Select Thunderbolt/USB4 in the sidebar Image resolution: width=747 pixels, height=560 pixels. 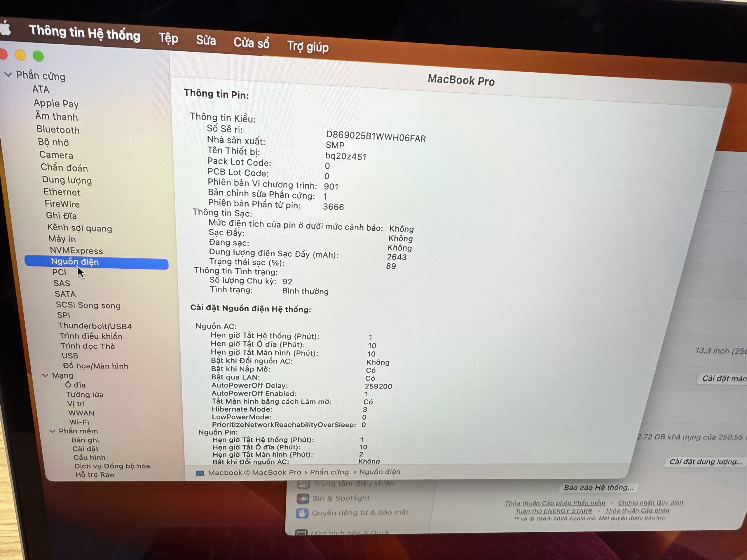95,326
